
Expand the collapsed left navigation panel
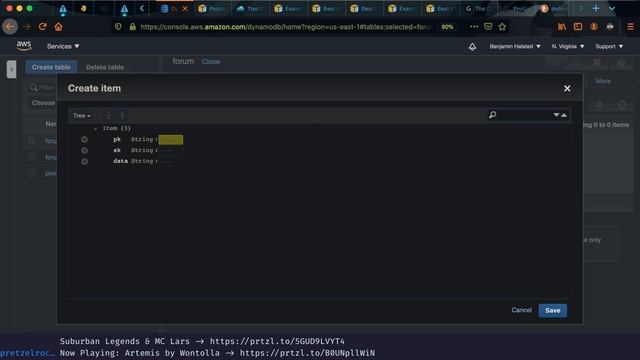click(11, 69)
